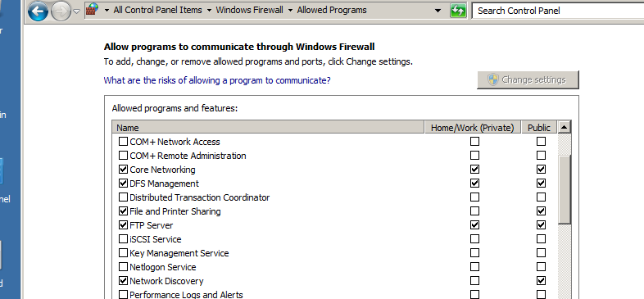Select Windows Firewall breadcrumb item
The width and height of the screenshot is (644, 299).
coord(249,11)
